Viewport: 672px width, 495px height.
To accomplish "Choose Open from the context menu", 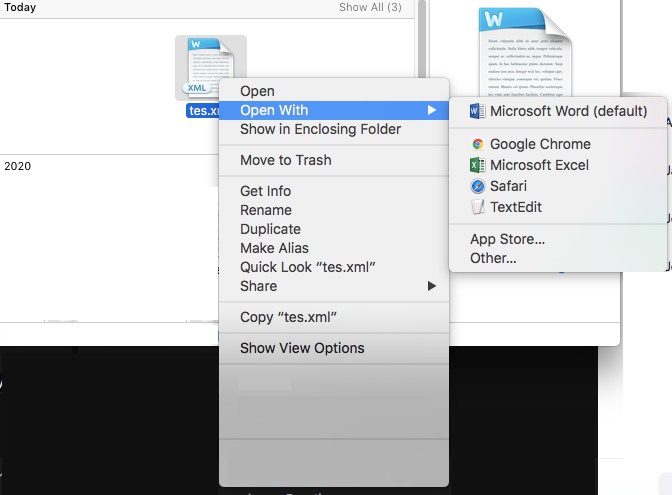I will pyautogui.click(x=257, y=92).
